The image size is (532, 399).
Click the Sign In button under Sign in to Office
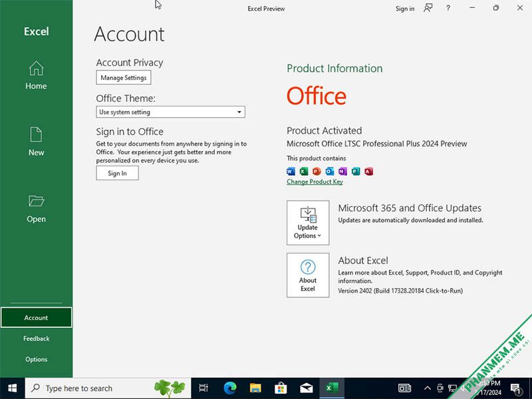pos(117,173)
